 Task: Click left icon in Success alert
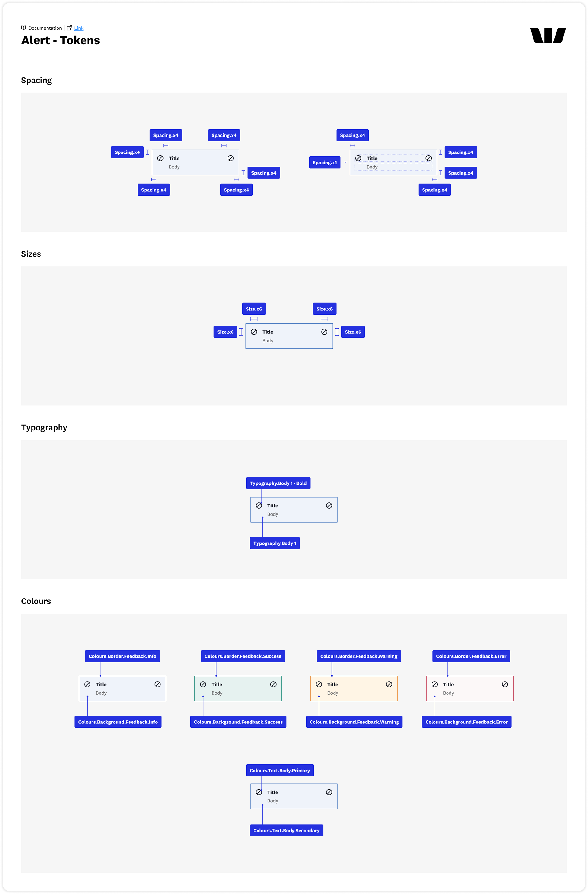[x=203, y=684]
